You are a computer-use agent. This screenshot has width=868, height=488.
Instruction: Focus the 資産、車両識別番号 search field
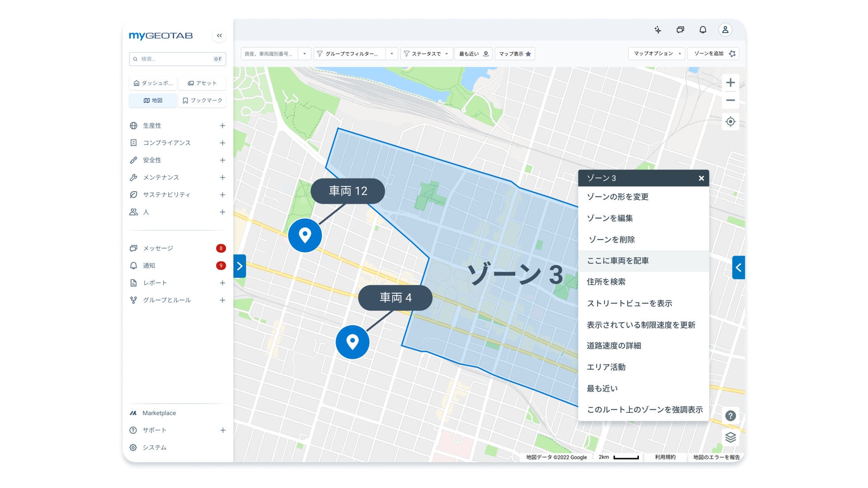[269, 54]
